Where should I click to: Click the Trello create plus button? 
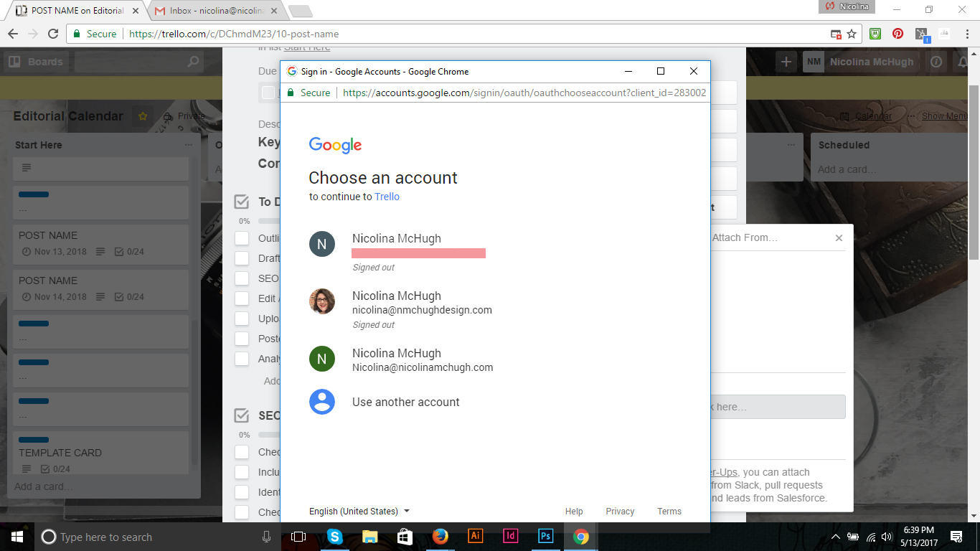pos(786,62)
